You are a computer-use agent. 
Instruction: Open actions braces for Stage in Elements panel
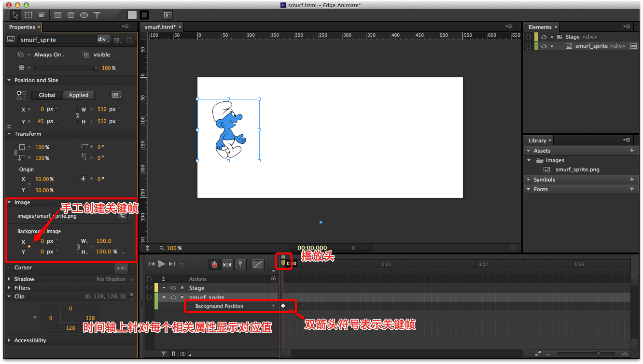pos(529,37)
